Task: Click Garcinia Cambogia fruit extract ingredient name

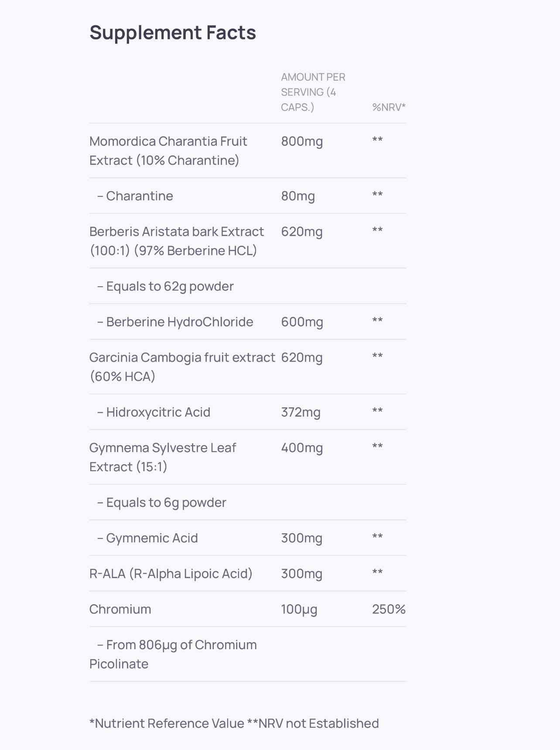Action: [x=182, y=366]
